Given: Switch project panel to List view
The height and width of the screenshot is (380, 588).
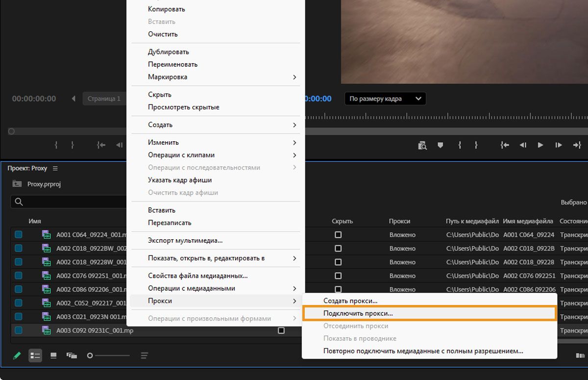Looking at the screenshot, I should coord(35,355).
